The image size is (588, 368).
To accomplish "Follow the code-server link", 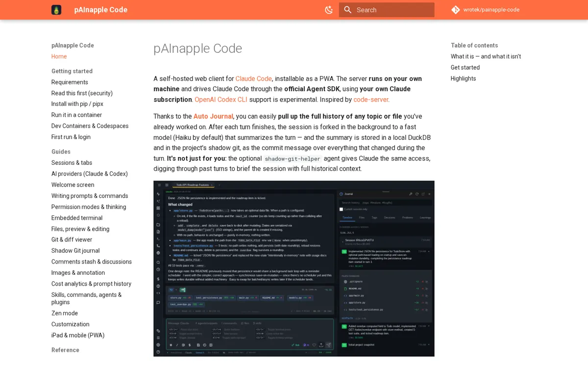I will 371,100.
